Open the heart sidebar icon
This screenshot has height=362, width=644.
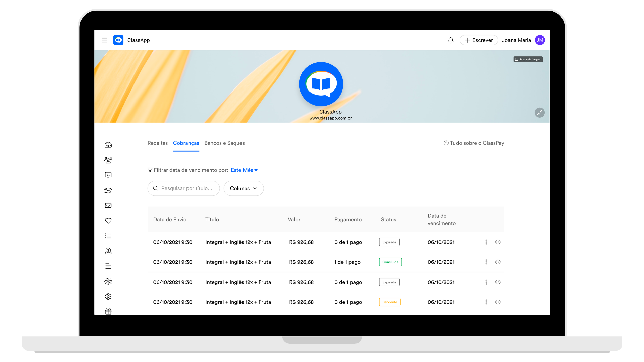point(108,221)
